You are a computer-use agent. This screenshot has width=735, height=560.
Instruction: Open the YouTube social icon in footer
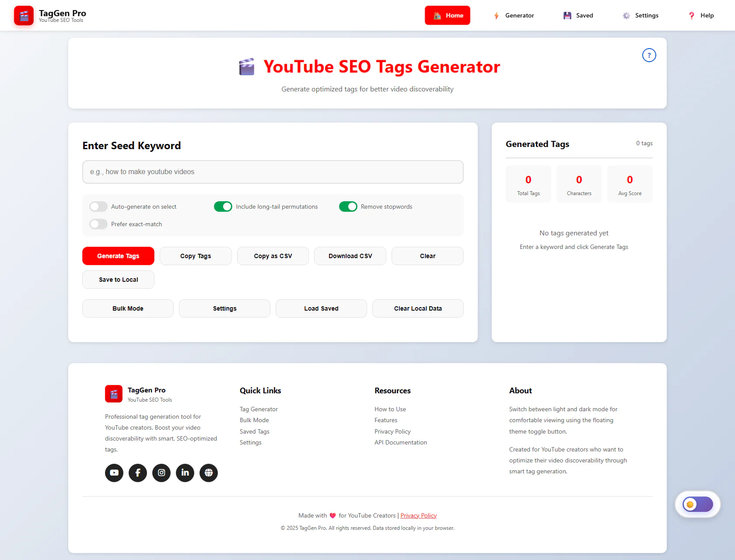[x=114, y=473]
